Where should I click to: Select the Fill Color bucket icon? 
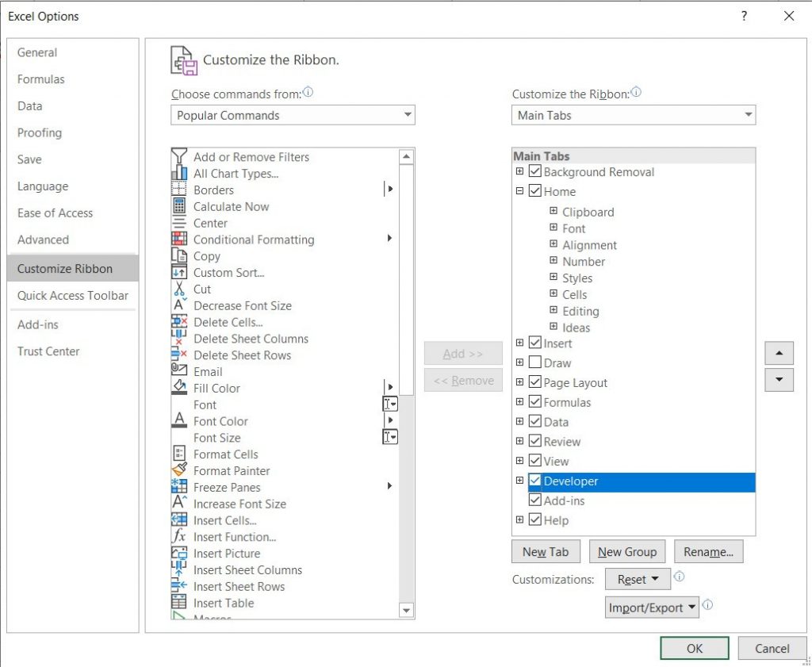tap(178, 388)
